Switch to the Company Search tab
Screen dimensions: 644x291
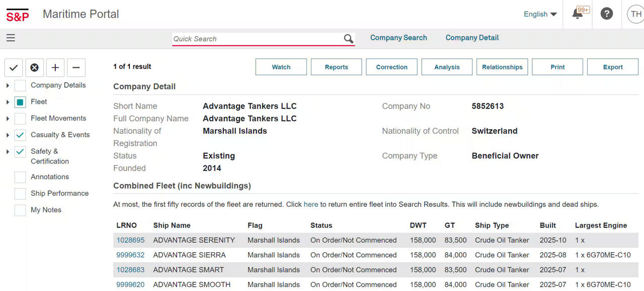398,38
